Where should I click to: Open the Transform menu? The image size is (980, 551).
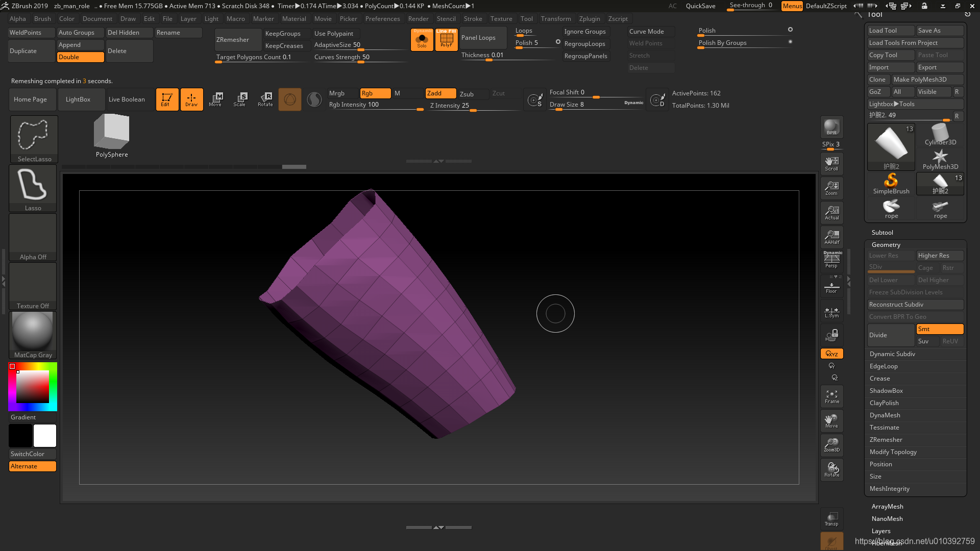555,19
